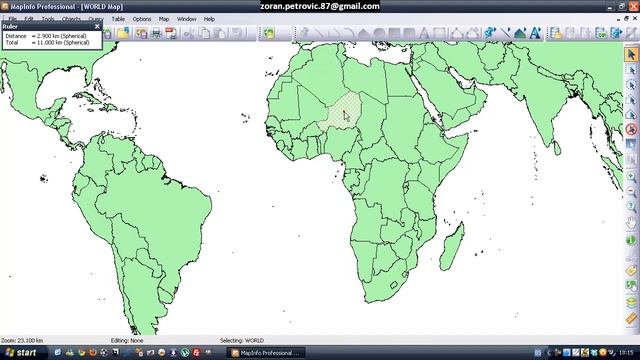Image resolution: width=640 pixels, height=360 pixels.
Task: Select the Rounded Rectangle drawing tool
Action: click(x=409, y=33)
